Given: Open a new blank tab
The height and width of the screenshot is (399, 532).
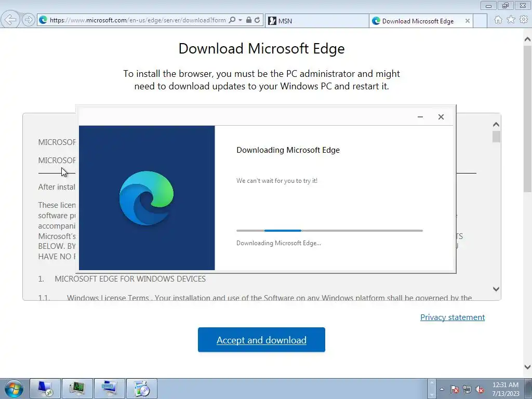Looking at the screenshot, I should point(480,21).
